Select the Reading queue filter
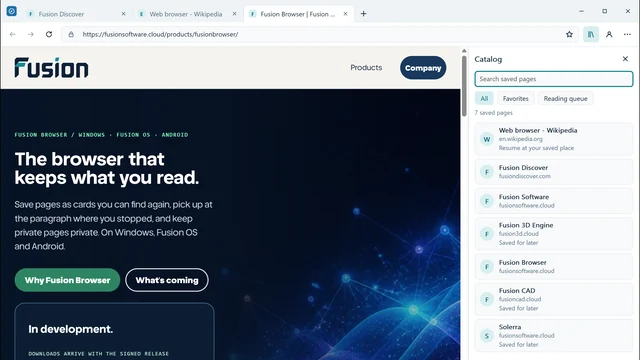Viewport: 640px width, 360px height. (565, 98)
